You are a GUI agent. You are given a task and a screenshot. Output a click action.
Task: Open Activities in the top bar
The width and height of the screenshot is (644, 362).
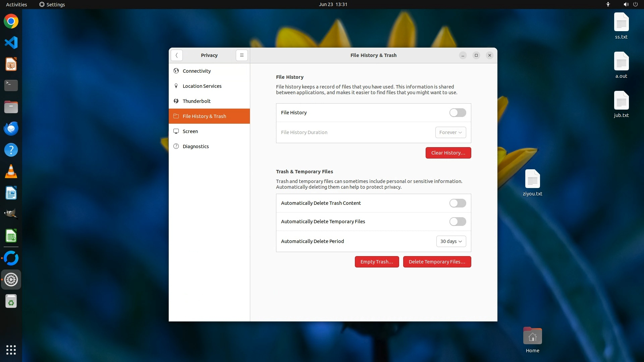[16, 4]
